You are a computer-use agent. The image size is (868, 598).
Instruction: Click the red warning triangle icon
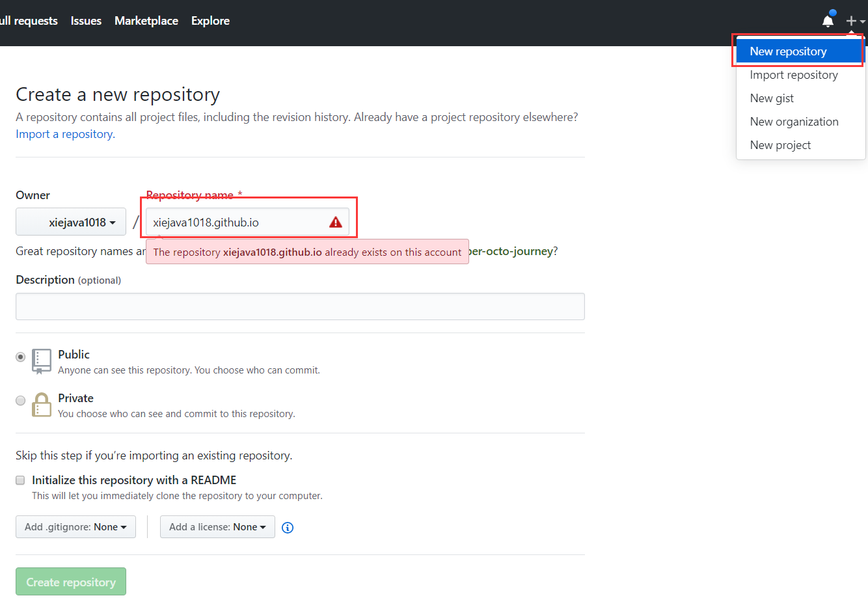336,223
